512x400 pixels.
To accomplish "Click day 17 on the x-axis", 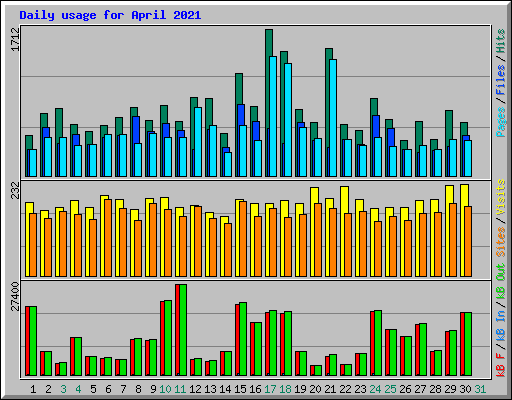I will pyautogui.click(x=270, y=389).
